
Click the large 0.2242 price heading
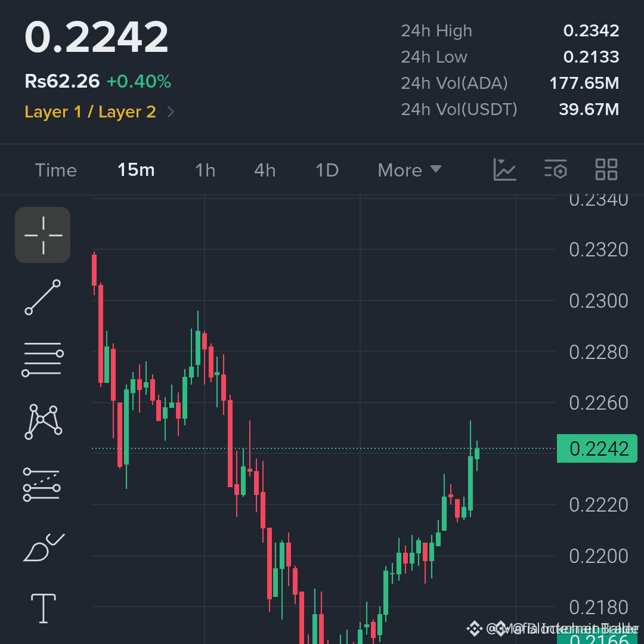point(97,37)
